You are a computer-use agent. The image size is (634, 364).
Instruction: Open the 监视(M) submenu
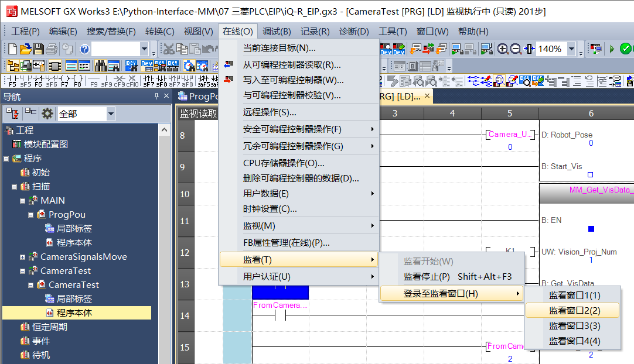299,226
